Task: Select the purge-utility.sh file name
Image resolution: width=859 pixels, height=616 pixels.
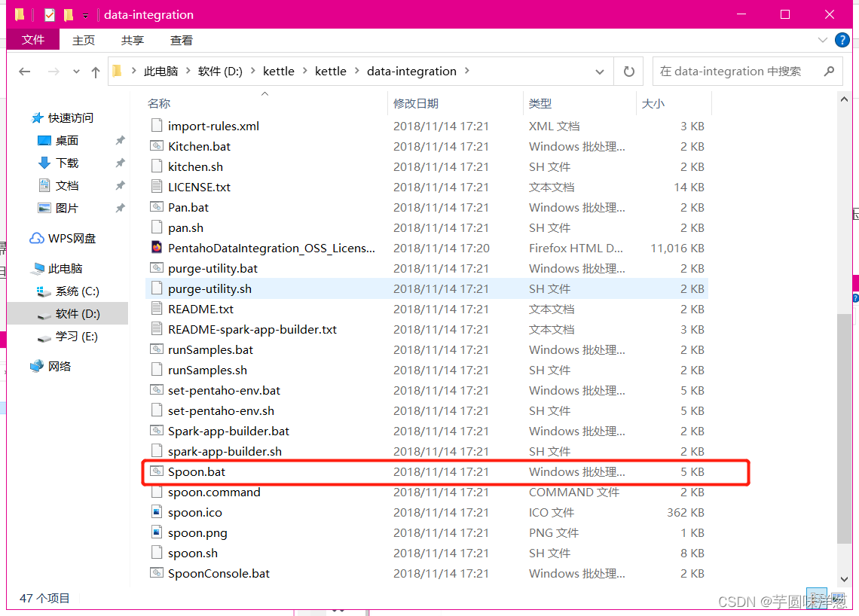Action: pos(209,288)
